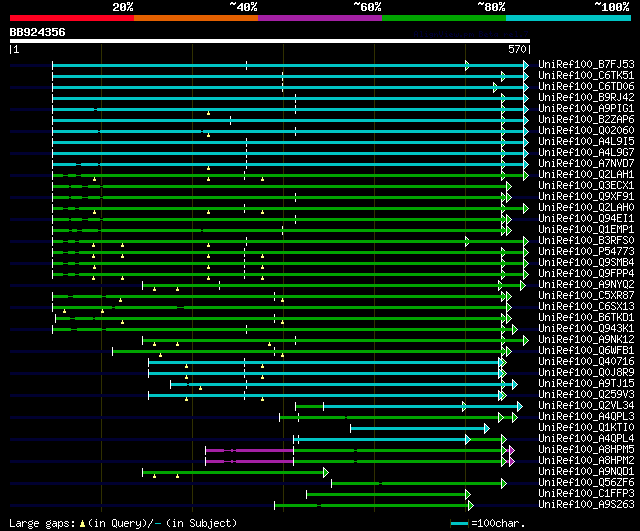The width and height of the screenshot is (640, 531).
Task: Select the UniRef100_C6TD06 label
Action: point(586,87)
